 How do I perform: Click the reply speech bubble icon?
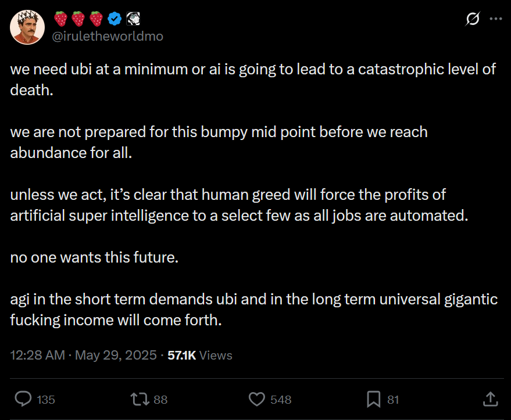pos(23,399)
